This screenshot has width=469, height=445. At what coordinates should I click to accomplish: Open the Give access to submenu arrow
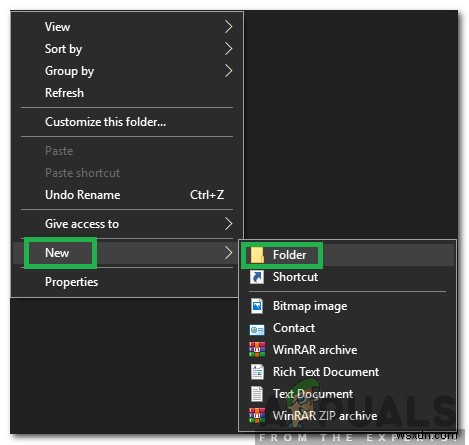tap(228, 224)
